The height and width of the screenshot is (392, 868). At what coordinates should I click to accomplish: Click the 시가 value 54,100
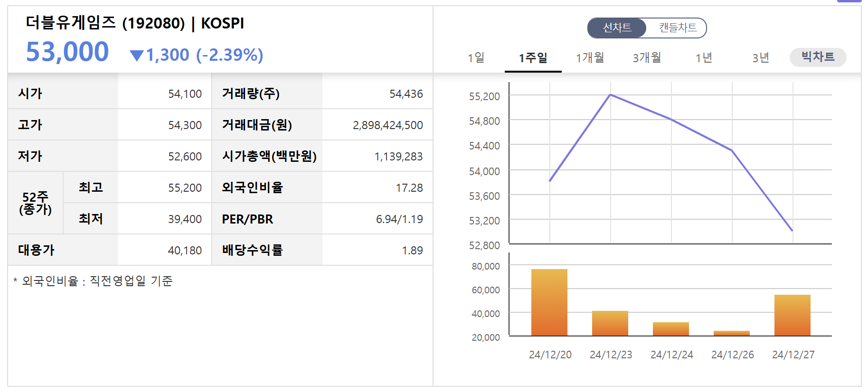[185, 94]
